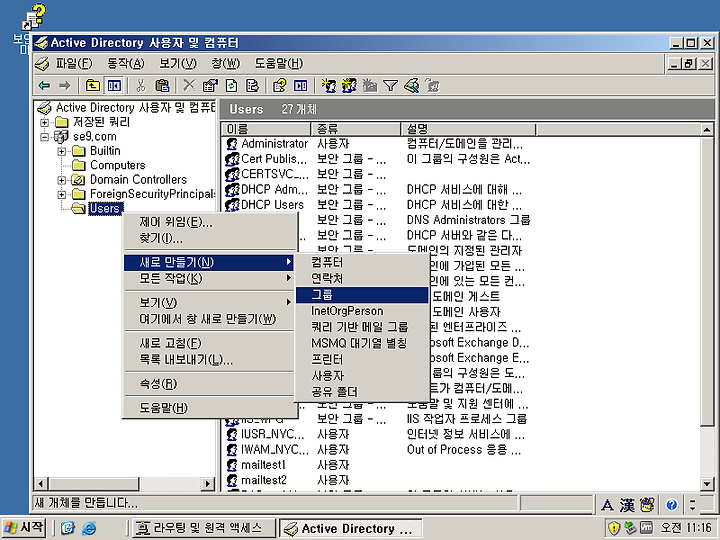The image size is (720, 540).
Task: Switch to 라우팅 및 원격 액세스 taskbar button
Action: 203,528
